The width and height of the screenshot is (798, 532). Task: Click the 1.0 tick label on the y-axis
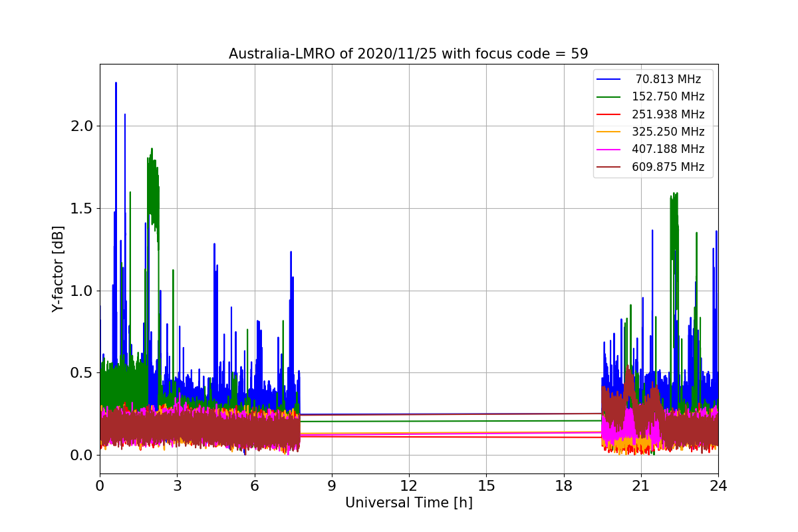pyautogui.click(x=82, y=291)
